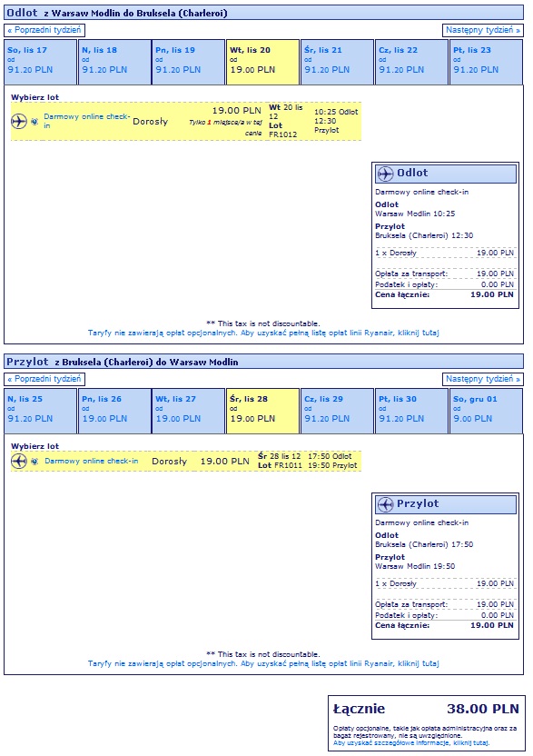Go to previous week for the return flight
The width and height of the screenshot is (533, 756).
point(44,380)
